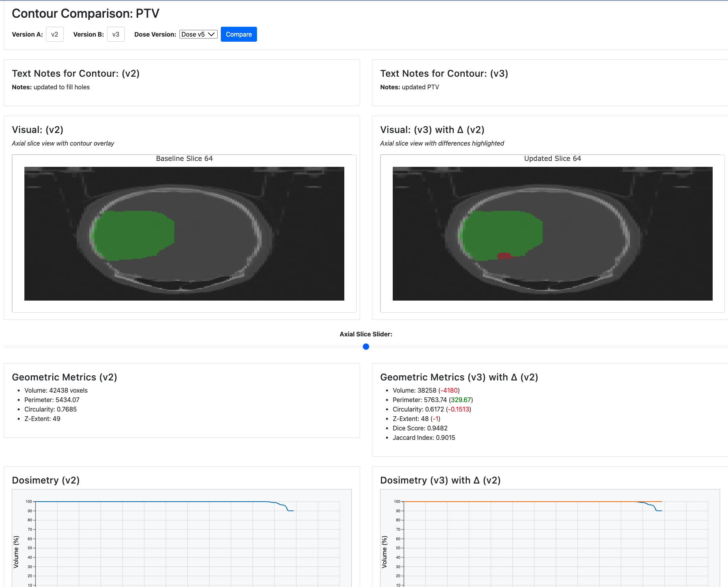
Task: Click the Compare button
Action: tap(238, 34)
